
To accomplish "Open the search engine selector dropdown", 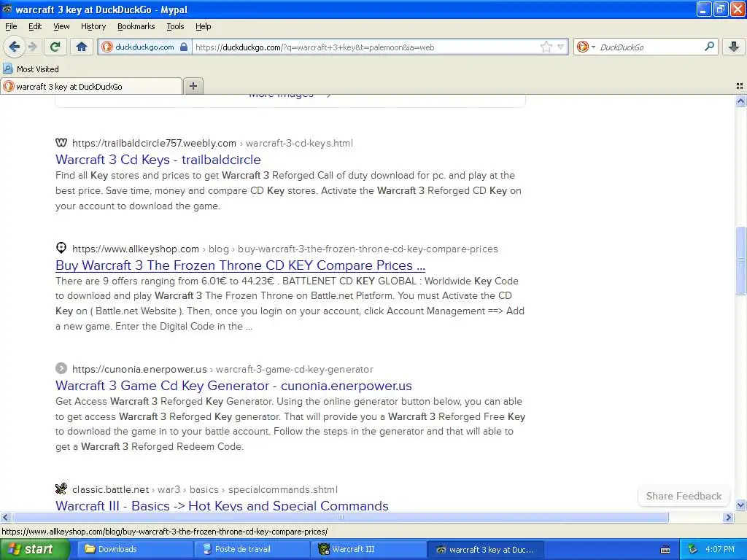I will (586, 47).
